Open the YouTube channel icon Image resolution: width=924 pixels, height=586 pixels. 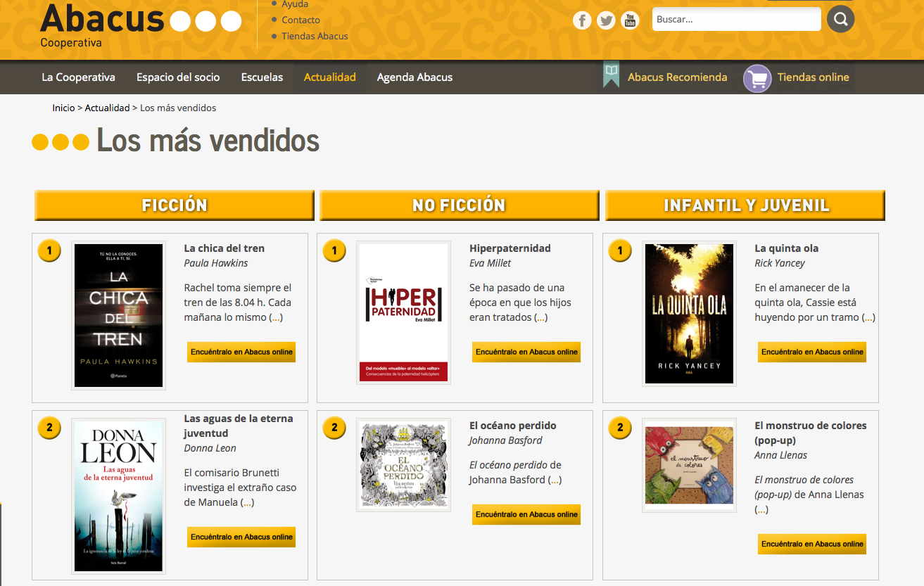pyautogui.click(x=630, y=20)
